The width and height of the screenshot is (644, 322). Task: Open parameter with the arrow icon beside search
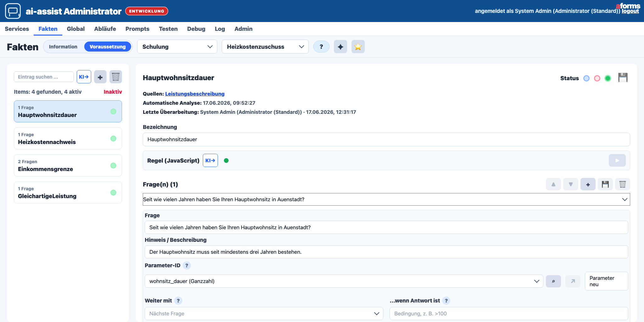click(573, 281)
